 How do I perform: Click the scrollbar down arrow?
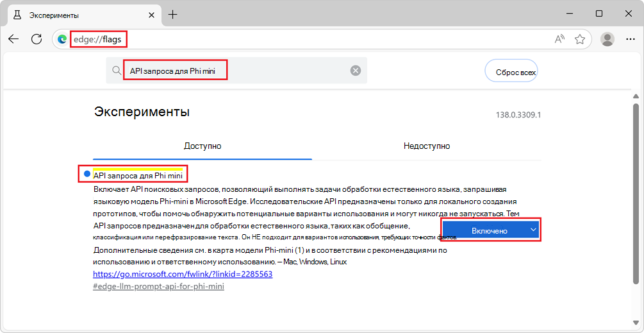click(636, 322)
